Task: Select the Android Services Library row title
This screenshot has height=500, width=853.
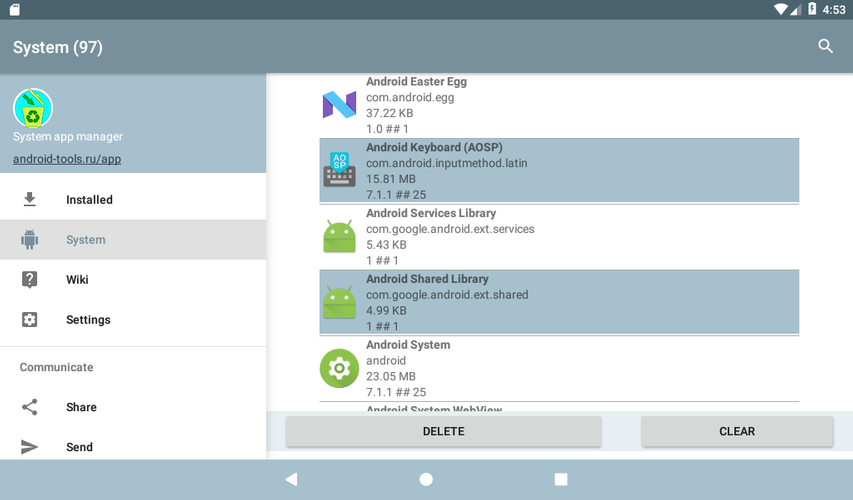Action: 431,213
